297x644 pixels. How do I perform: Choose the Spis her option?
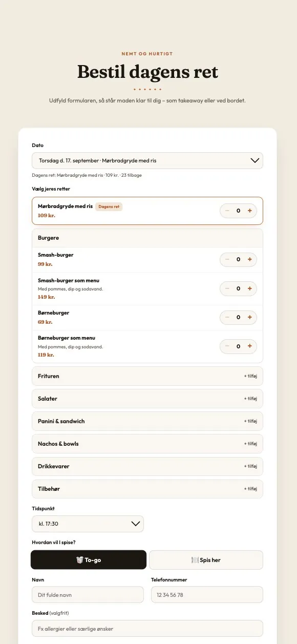(x=206, y=560)
